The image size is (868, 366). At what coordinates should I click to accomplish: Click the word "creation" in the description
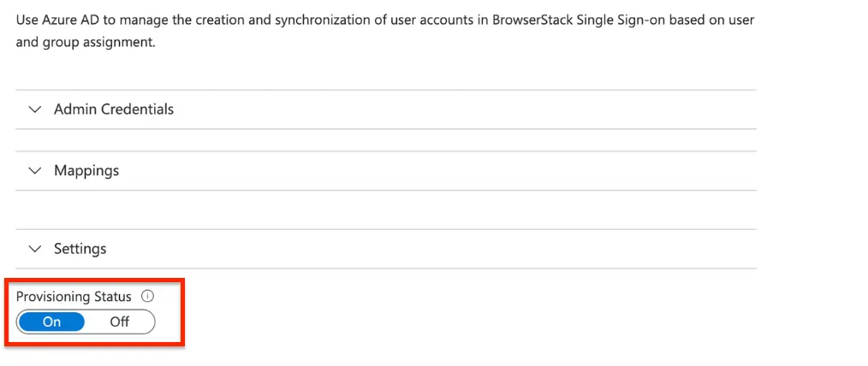[x=216, y=19]
